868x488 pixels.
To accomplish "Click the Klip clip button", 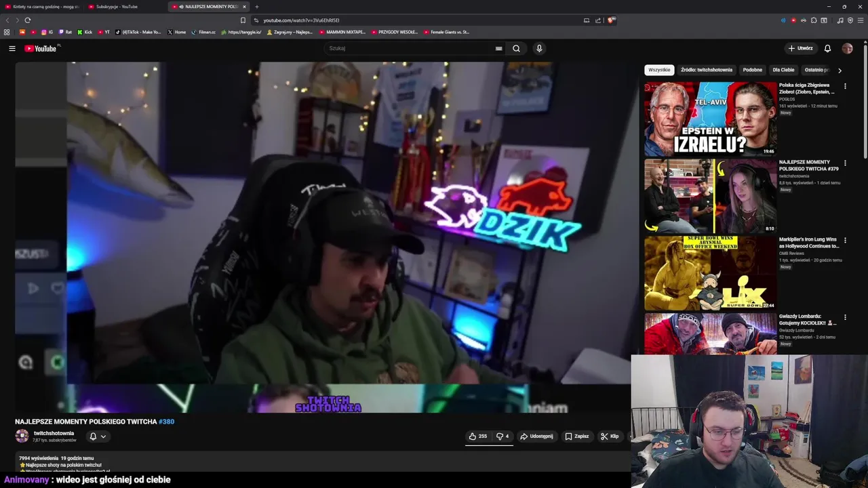I will coord(610,436).
